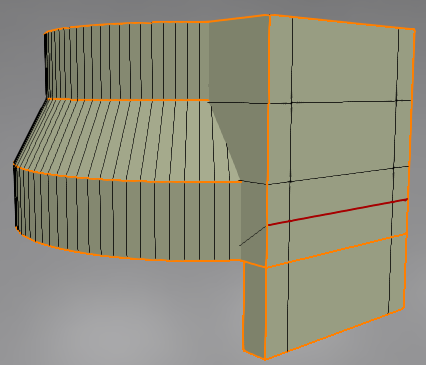Pick the narrow shaded side face of the lower leg
Image resolution: width=426 pixels, height=365 pixels.
click(254, 310)
